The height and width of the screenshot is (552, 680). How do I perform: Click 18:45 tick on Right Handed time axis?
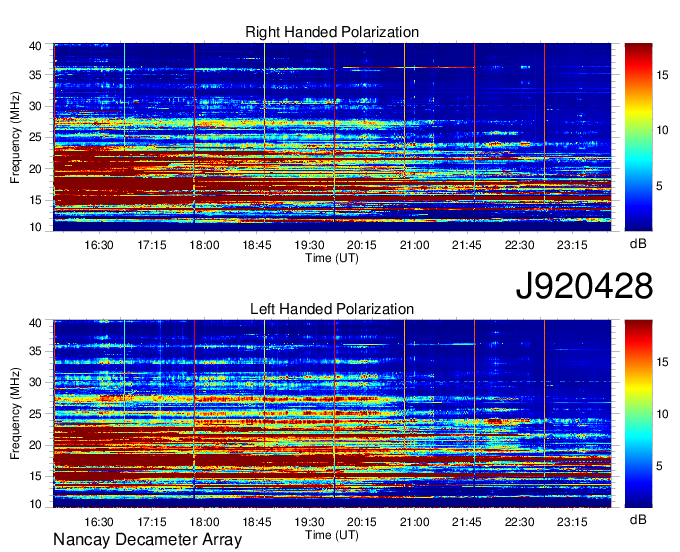click(x=257, y=245)
